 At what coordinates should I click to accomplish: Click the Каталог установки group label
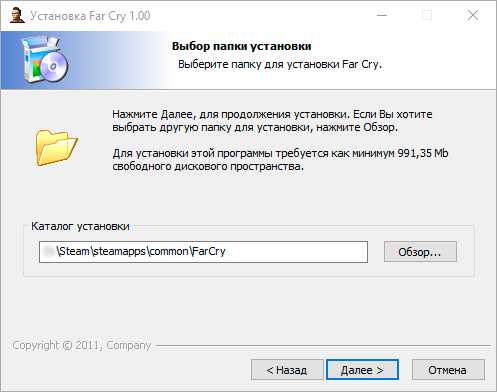coord(80,226)
